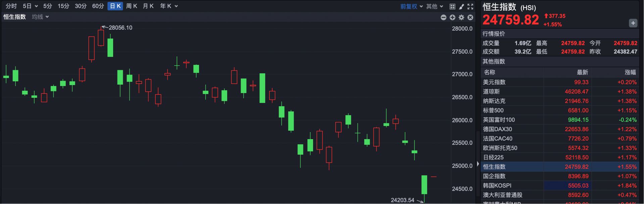Select the 60分 timeframe
This screenshot has width=644, height=204.
coord(98,6)
